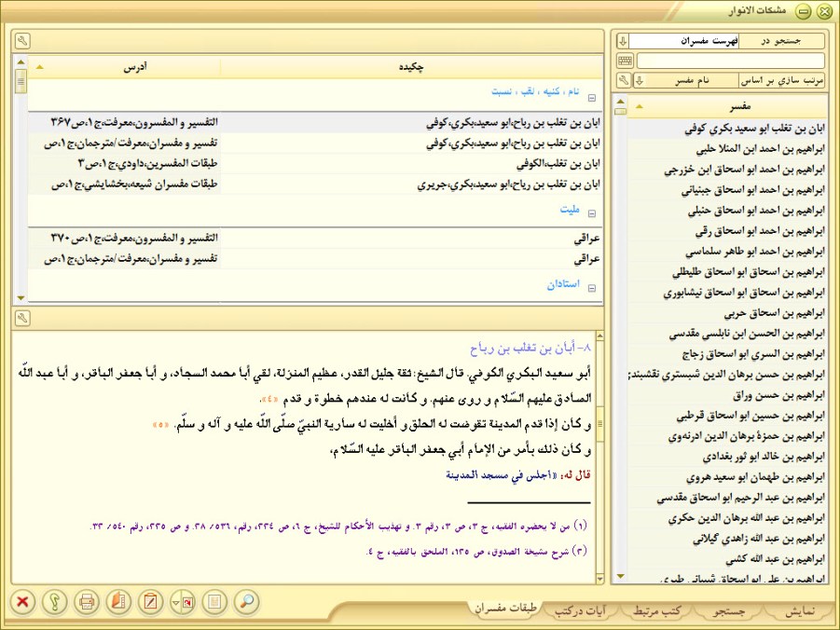
Task: Select ابراهيم بن حسين ابو اسحاق قرطبي
Action: click(x=727, y=416)
